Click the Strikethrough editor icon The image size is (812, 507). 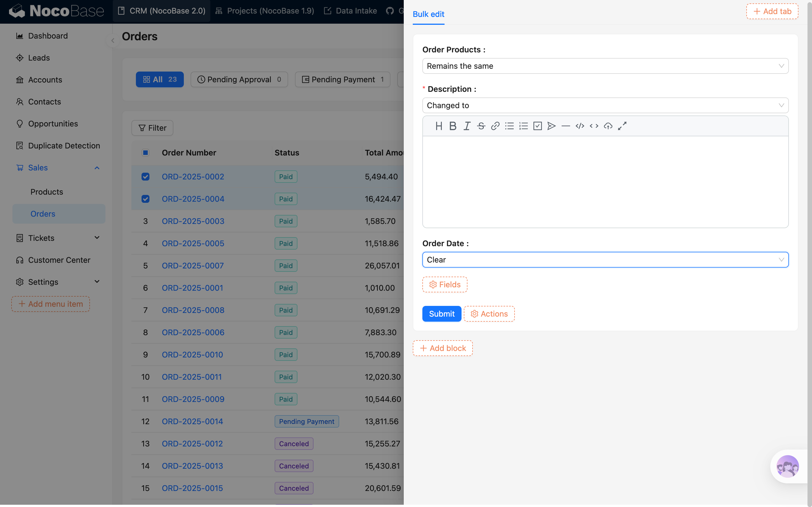pyautogui.click(x=481, y=126)
